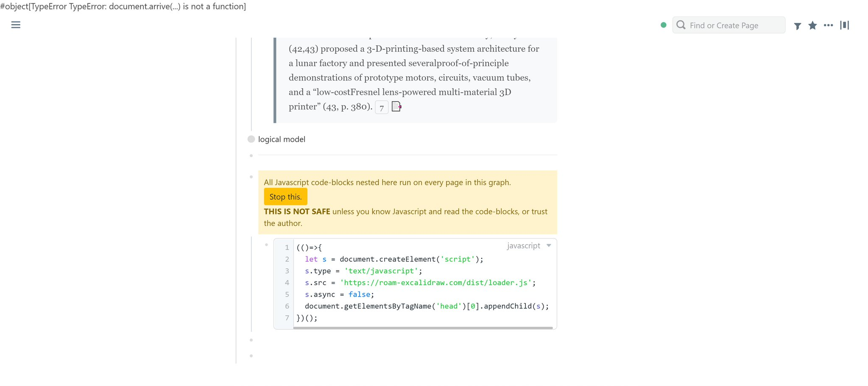Click the Stop this button
The width and height of the screenshot is (868, 386).
[x=285, y=196]
